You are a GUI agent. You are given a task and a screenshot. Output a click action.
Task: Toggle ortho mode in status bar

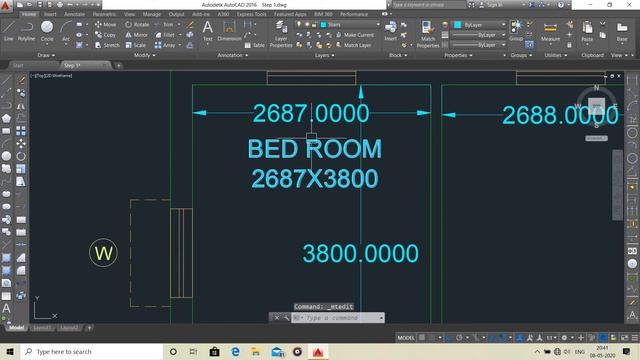(449, 338)
